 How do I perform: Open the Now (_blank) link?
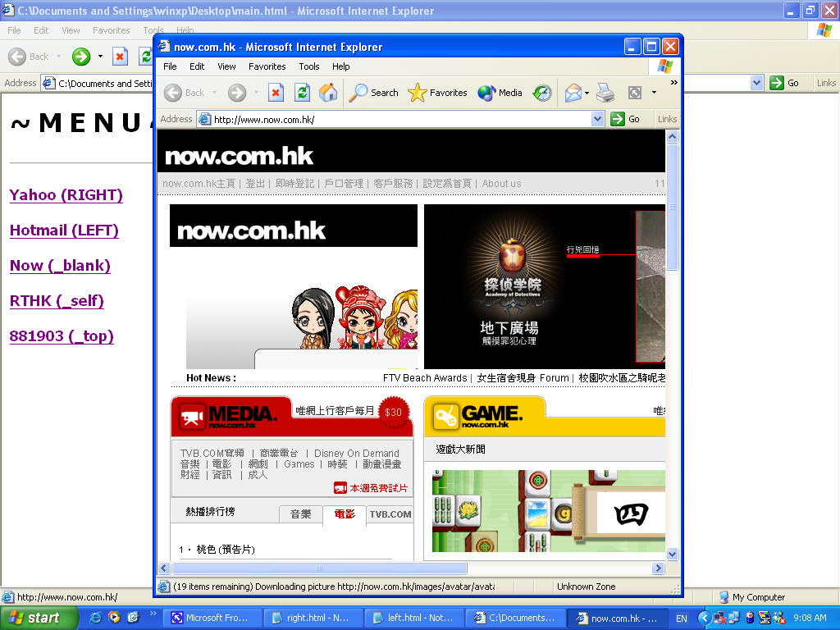pyautogui.click(x=60, y=266)
